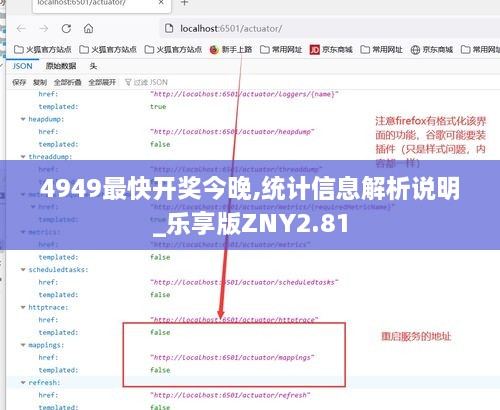Select the httptrace key label
500x410 pixels.
(48, 307)
